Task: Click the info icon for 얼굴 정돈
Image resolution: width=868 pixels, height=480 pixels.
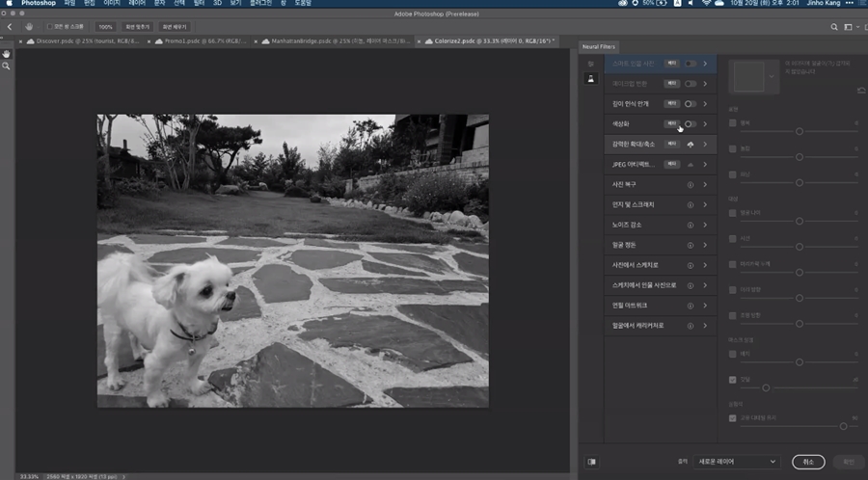Action: tap(691, 245)
